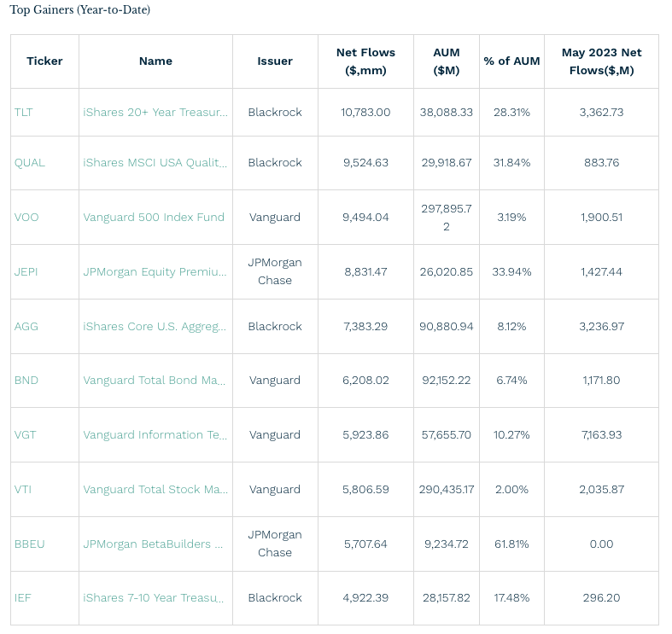Select the net flows value 9,524.63
The image size is (672, 634).
(365, 163)
